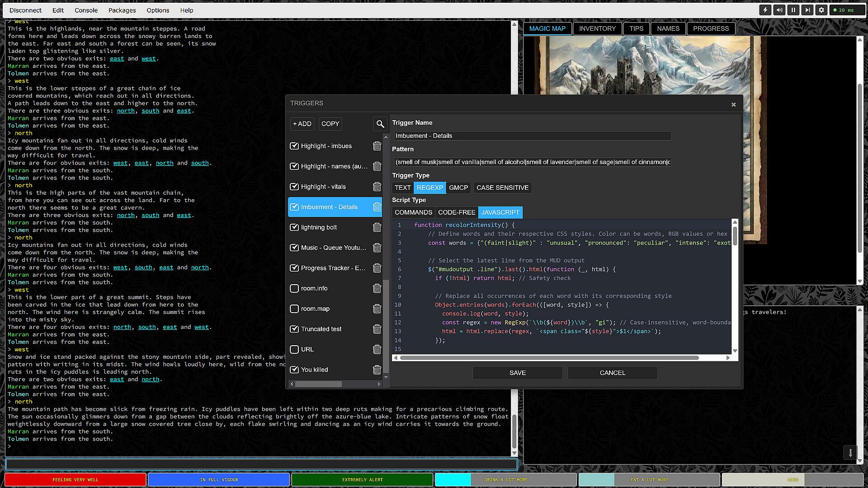Click the + ADD trigger button

click(x=302, y=124)
